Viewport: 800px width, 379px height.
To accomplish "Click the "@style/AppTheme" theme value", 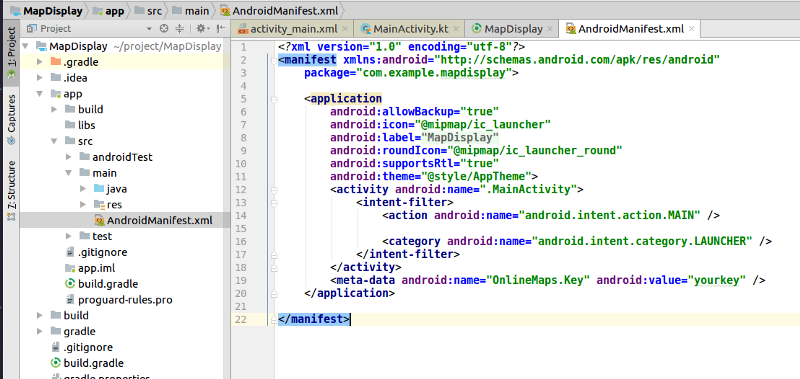I will click(478, 176).
